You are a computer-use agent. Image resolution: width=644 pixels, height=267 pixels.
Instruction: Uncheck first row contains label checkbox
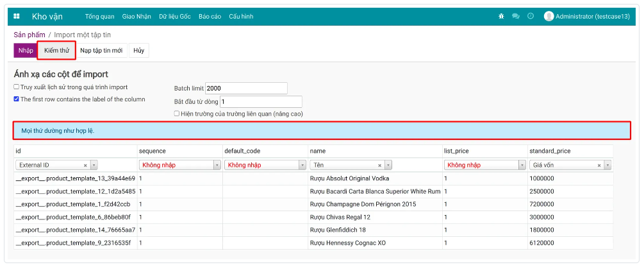click(x=17, y=99)
